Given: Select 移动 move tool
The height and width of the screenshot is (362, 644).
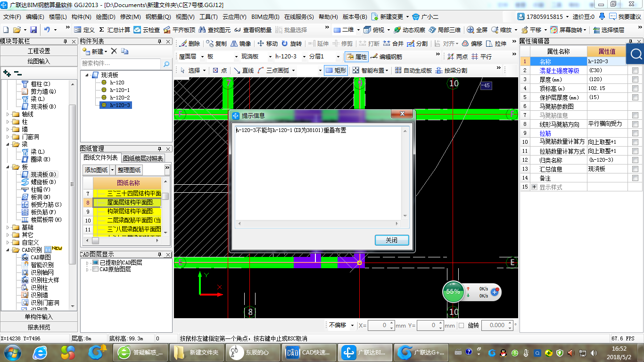Looking at the screenshot, I should [267, 43].
